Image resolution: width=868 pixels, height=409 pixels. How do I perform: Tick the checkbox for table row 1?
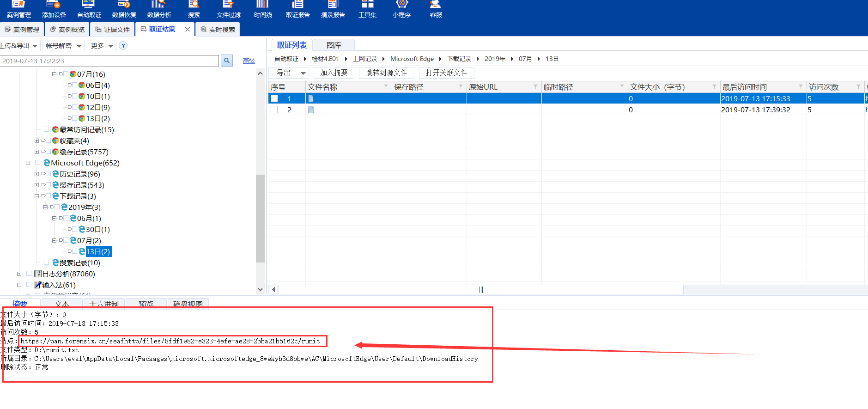[x=274, y=98]
